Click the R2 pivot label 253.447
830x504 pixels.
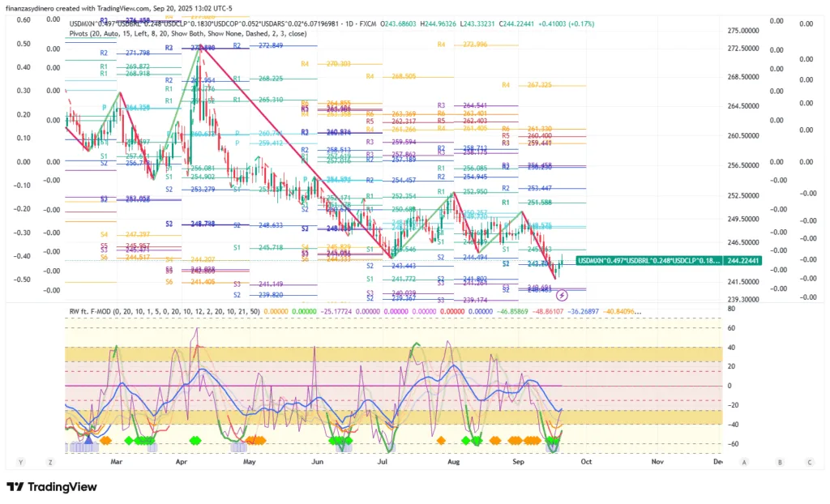pyautogui.click(x=539, y=189)
